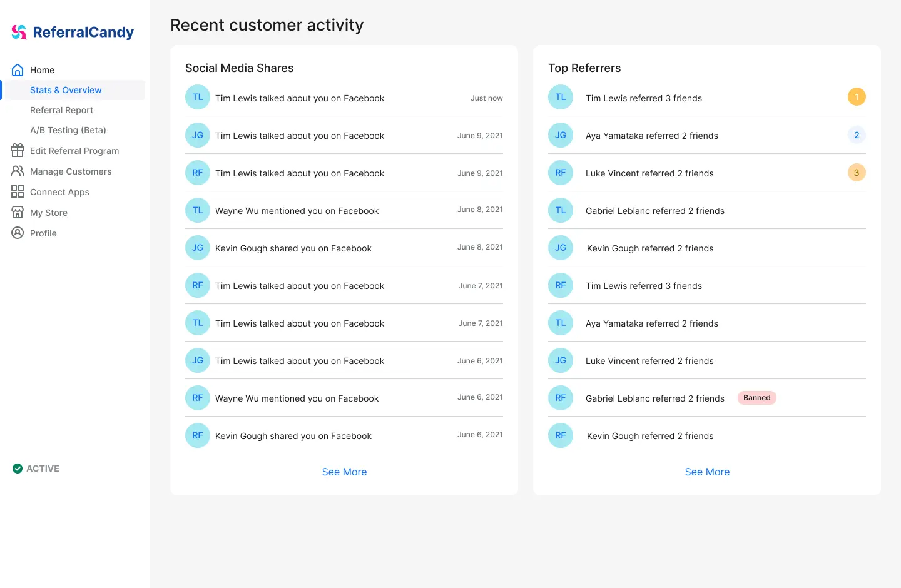Screen dimensions: 901x588
Task: Click the green ACTIVE status checkmark
Action: [18, 469]
